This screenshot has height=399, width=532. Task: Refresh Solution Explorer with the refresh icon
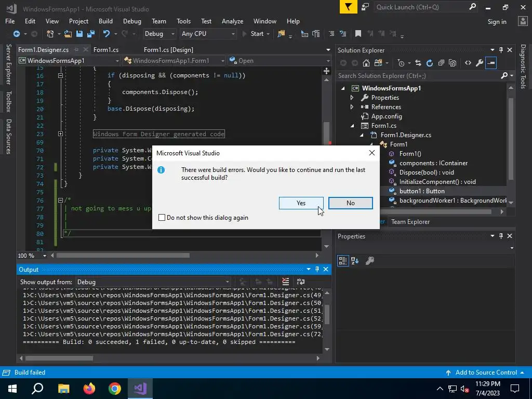coord(430,63)
